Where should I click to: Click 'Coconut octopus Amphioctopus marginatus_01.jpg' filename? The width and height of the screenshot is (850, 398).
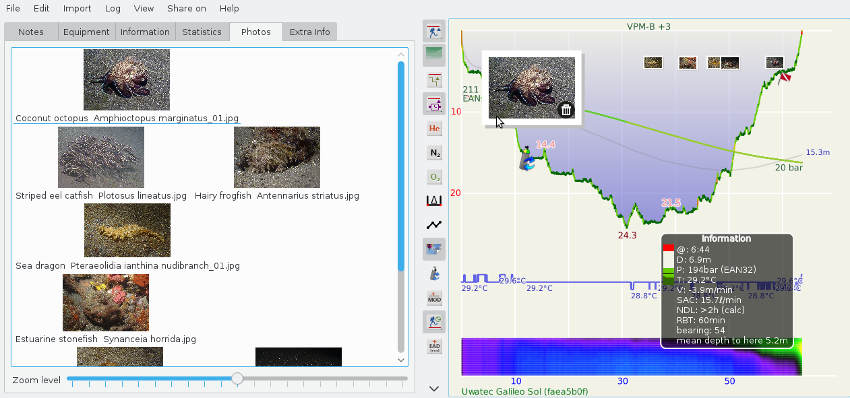tap(127, 118)
